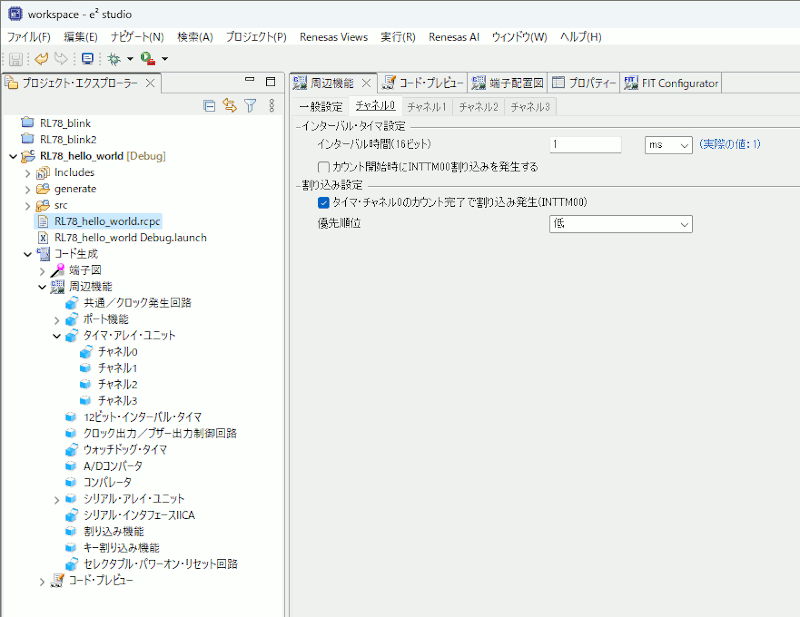The height and width of the screenshot is (617, 800).
Task: Select RL78_hello_world.rcpc file in explorer
Action: [x=107, y=221]
